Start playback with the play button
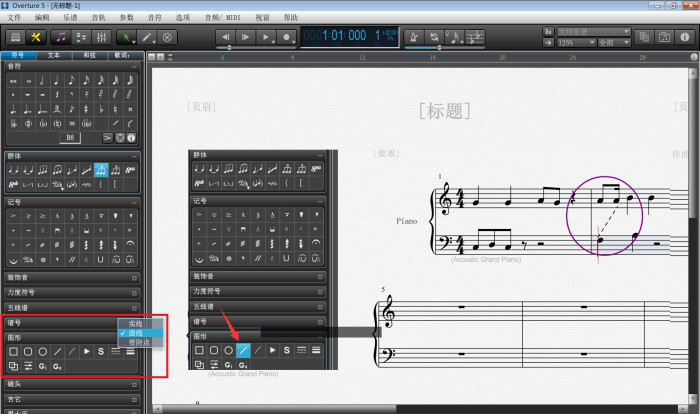The height and width of the screenshot is (414, 700). [265, 37]
